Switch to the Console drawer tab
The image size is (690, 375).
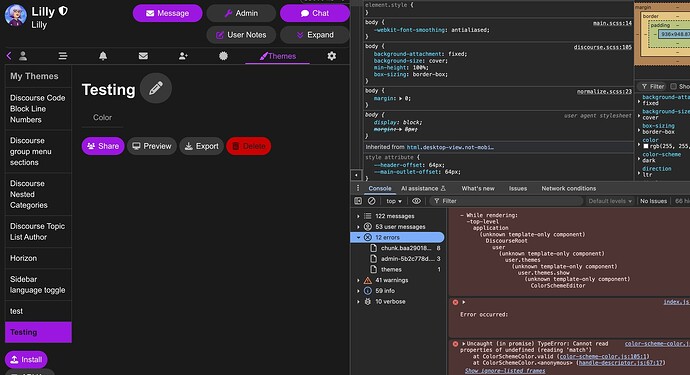[380, 188]
